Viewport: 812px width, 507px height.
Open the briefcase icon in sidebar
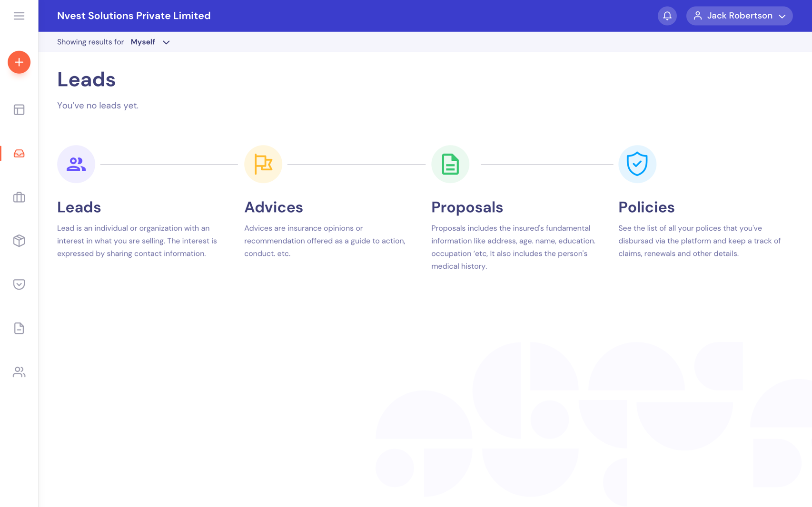pyautogui.click(x=19, y=197)
